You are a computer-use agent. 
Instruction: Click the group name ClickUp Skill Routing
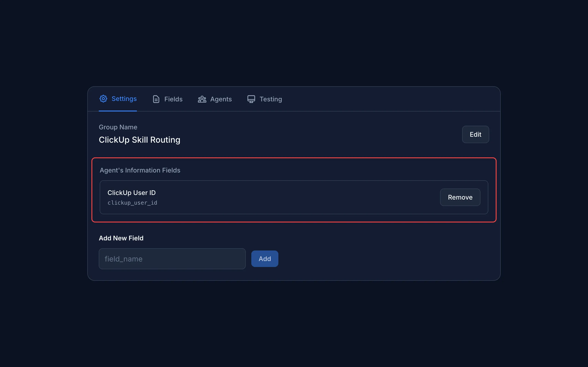pos(139,139)
